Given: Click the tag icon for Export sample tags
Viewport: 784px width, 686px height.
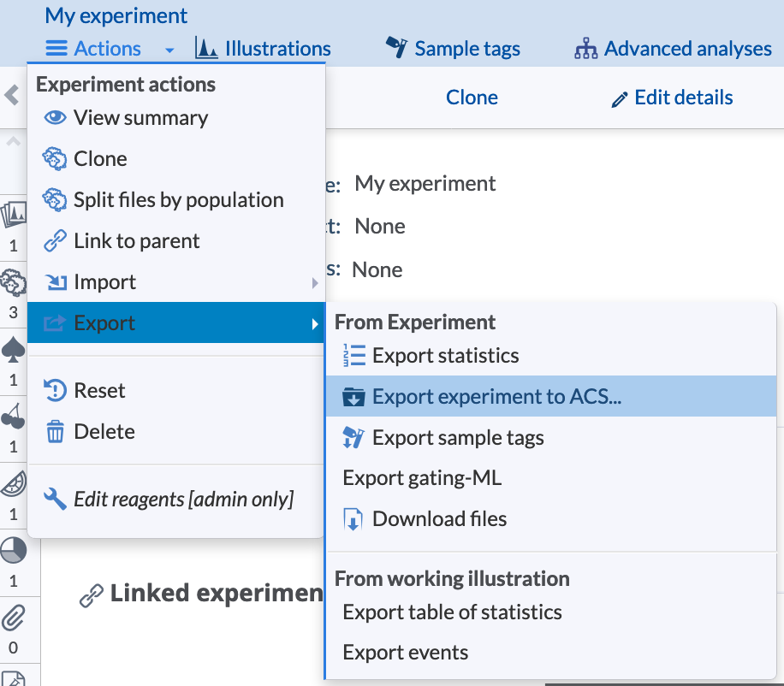Looking at the screenshot, I should [x=353, y=438].
